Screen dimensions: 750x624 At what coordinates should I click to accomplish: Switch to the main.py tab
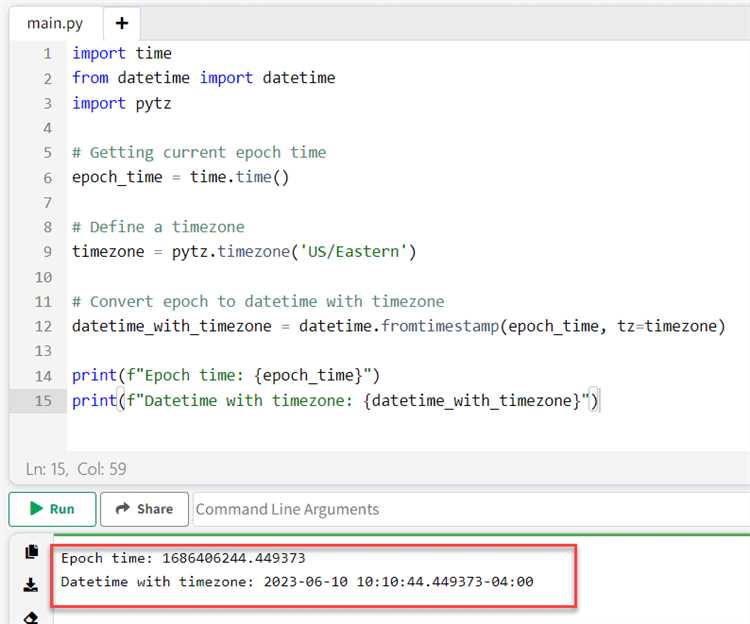55,23
